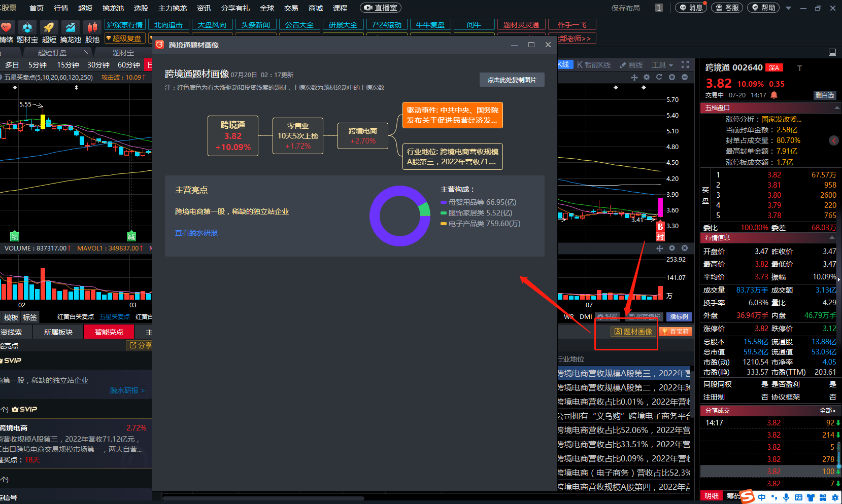
Task: Click 点击此处复制图片 button
Action: pos(512,80)
